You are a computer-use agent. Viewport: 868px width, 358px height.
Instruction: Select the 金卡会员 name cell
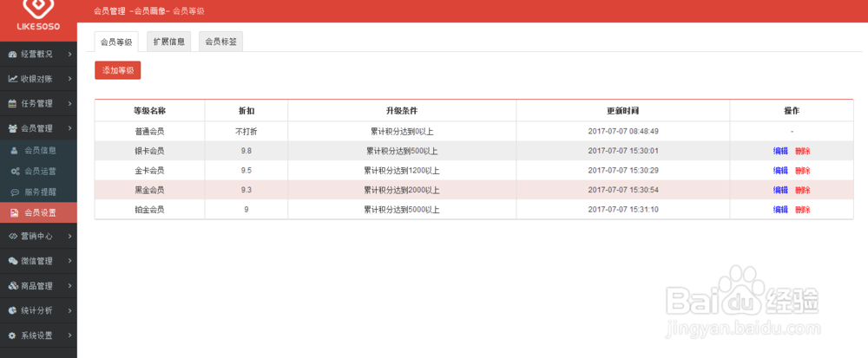point(149,170)
